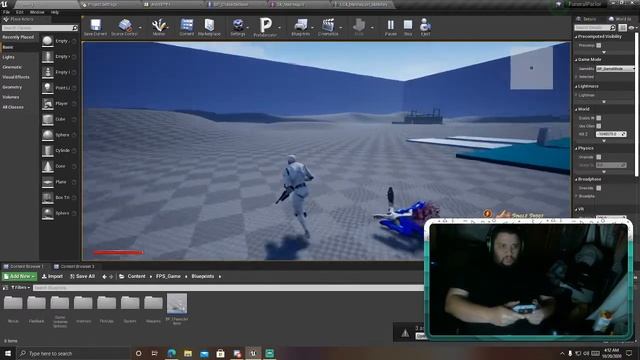Image resolution: width=640 pixels, height=360 pixels.
Task: Select the Box Trigger actor icon
Action: 48,198
